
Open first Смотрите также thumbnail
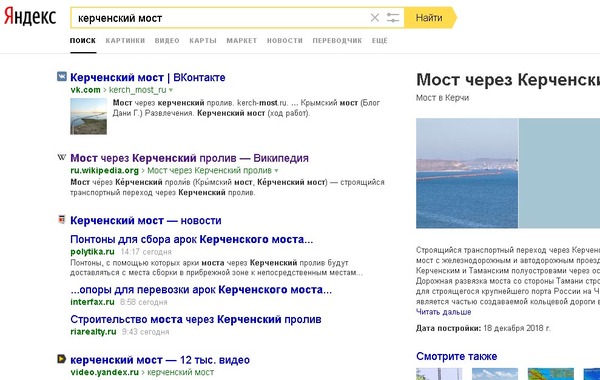(x=439, y=374)
